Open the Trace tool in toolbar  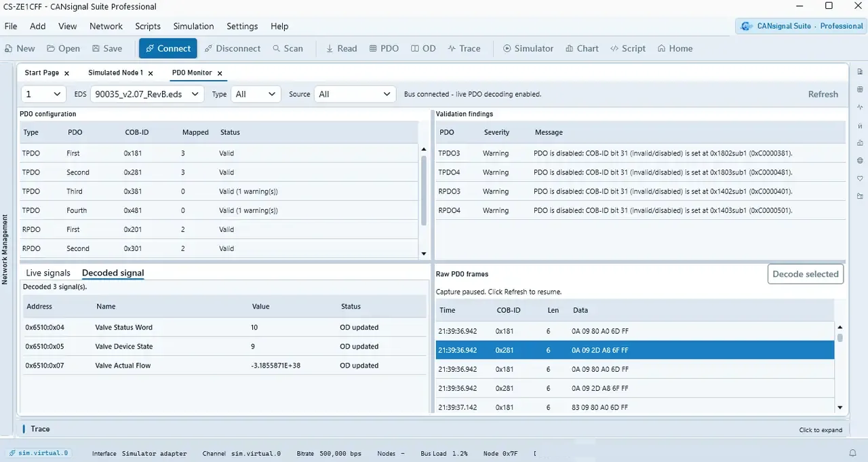464,48
